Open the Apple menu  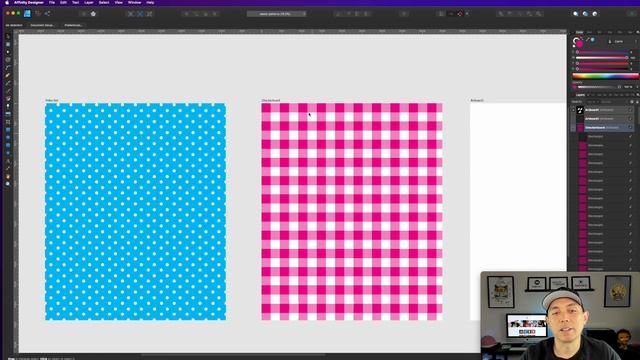click(7, 2)
